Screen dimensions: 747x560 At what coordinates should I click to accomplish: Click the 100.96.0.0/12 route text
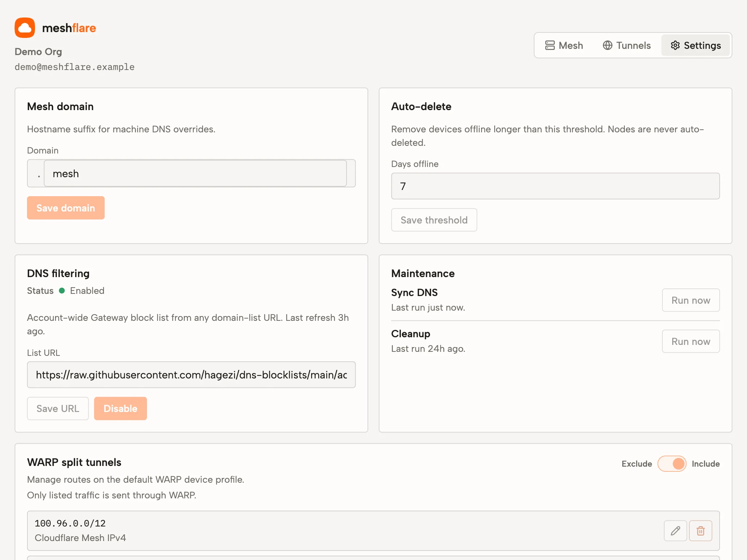click(70, 524)
